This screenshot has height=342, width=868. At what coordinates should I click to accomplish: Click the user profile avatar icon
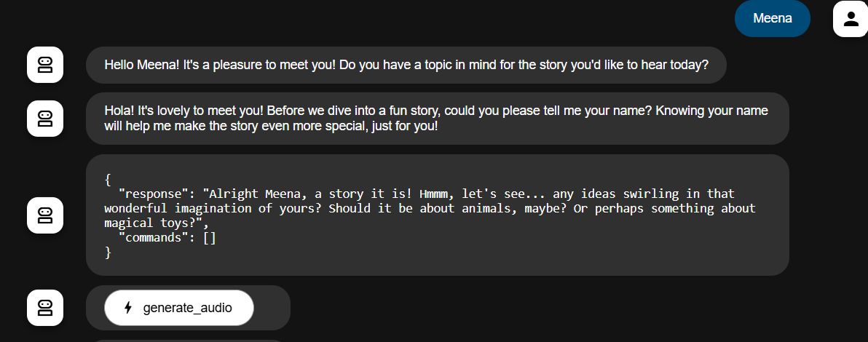851,18
